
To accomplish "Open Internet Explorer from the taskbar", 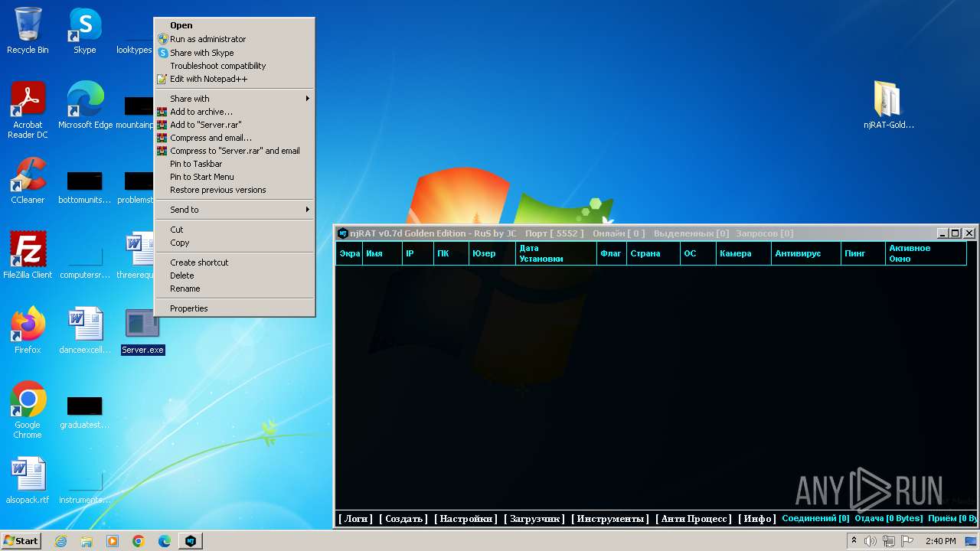I will coord(60,541).
